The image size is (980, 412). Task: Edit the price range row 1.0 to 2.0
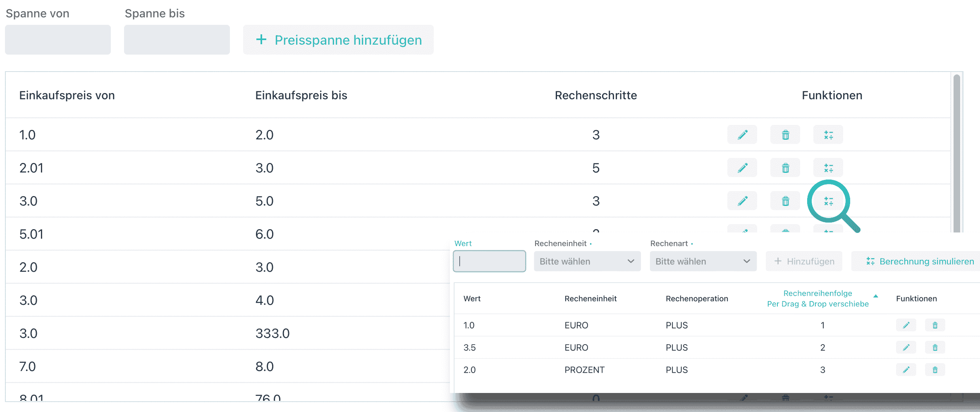click(x=742, y=135)
